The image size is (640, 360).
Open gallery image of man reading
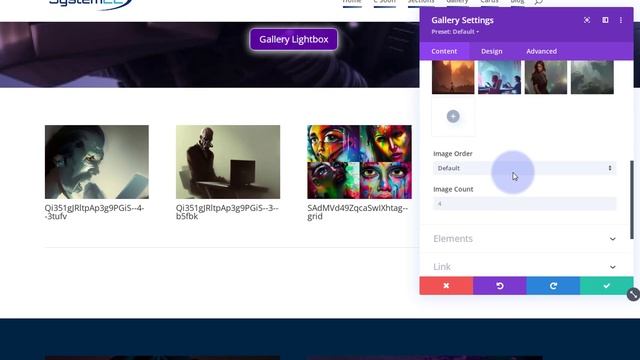click(x=97, y=162)
